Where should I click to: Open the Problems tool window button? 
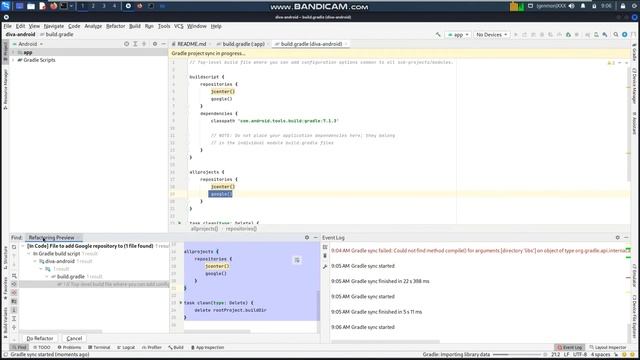tap(69, 347)
